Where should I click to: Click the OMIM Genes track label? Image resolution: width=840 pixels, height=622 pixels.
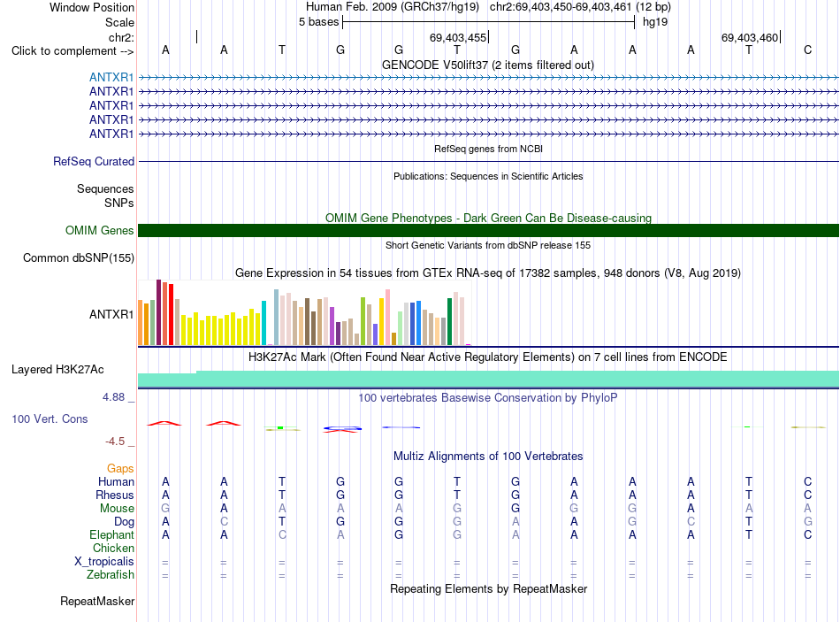(x=100, y=231)
